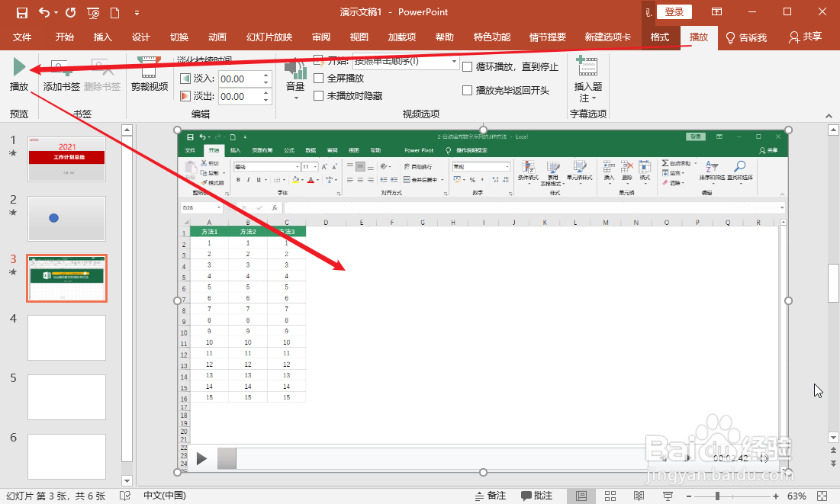Click the video volume speaker icon
The image size is (840, 504).
[x=764, y=458]
